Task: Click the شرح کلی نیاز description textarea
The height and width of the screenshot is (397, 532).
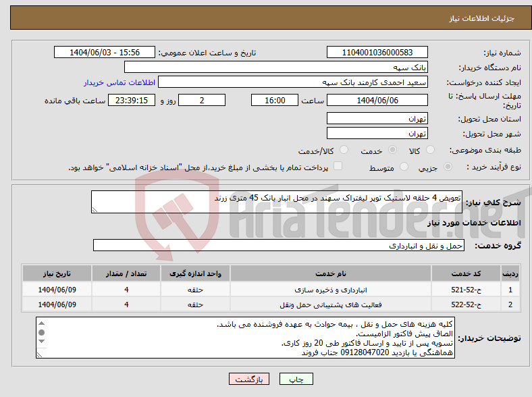Action: 277,202
